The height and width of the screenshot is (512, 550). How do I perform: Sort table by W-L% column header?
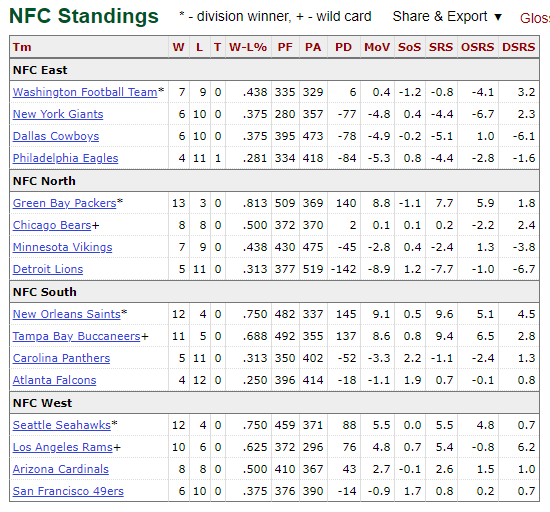(248, 47)
